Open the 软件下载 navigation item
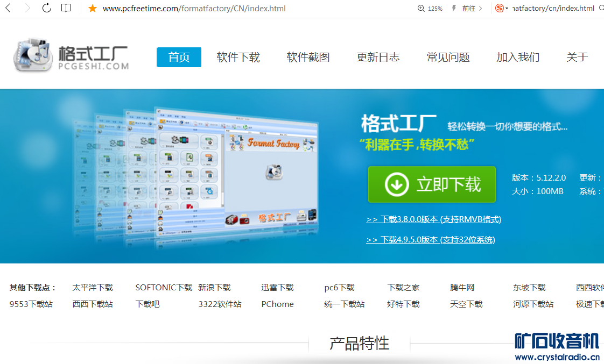This screenshot has height=364, width=604. pyautogui.click(x=238, y=58)
